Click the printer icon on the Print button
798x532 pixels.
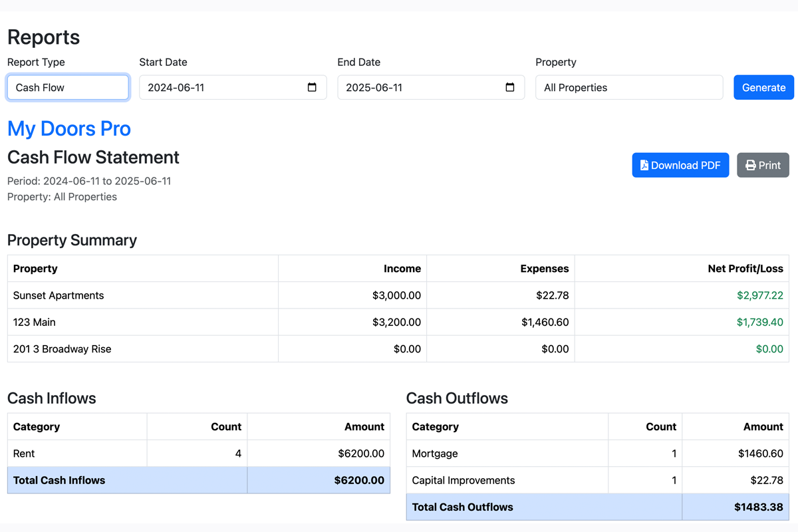click(x=750, y=165)
